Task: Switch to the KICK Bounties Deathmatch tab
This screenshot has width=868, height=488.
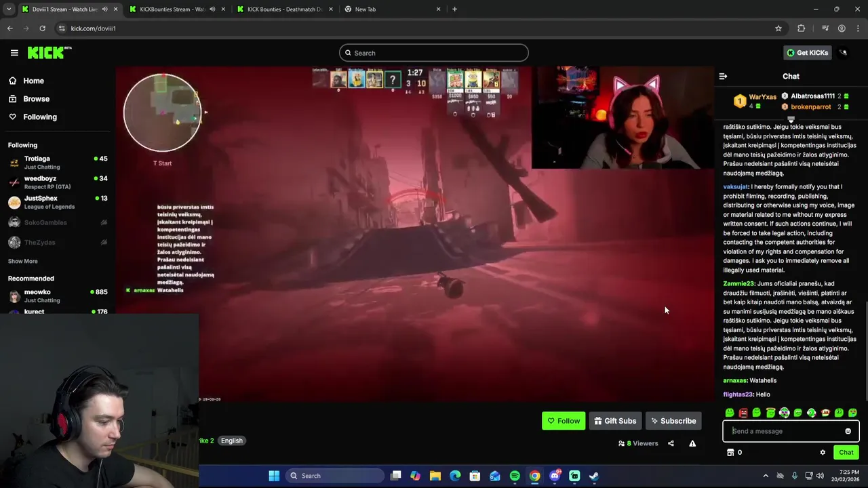Action: coord(283,9)
